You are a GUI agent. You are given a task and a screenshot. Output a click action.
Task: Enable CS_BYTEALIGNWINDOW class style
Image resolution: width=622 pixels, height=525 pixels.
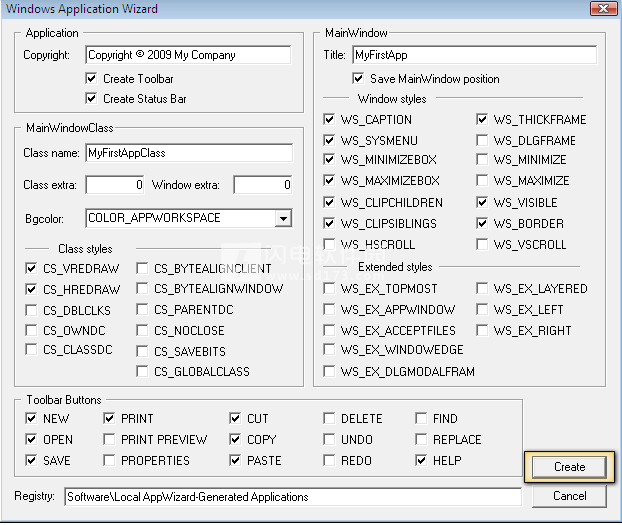point(142,288)
